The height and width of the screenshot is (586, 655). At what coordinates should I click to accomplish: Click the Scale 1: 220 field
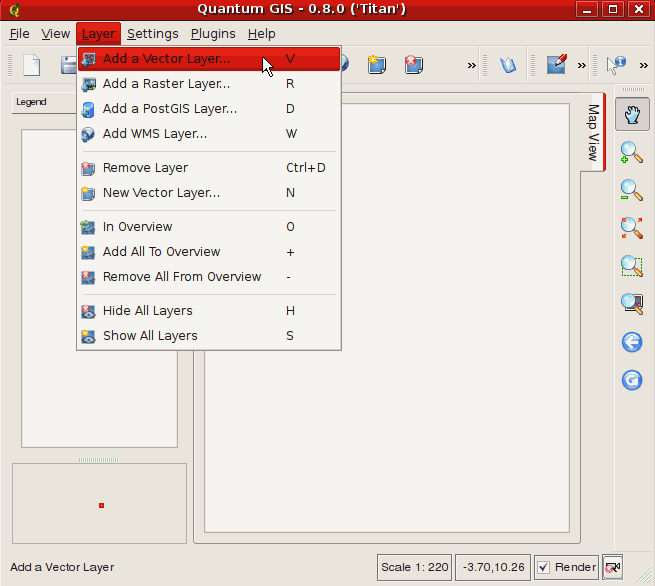click(414, 567)
